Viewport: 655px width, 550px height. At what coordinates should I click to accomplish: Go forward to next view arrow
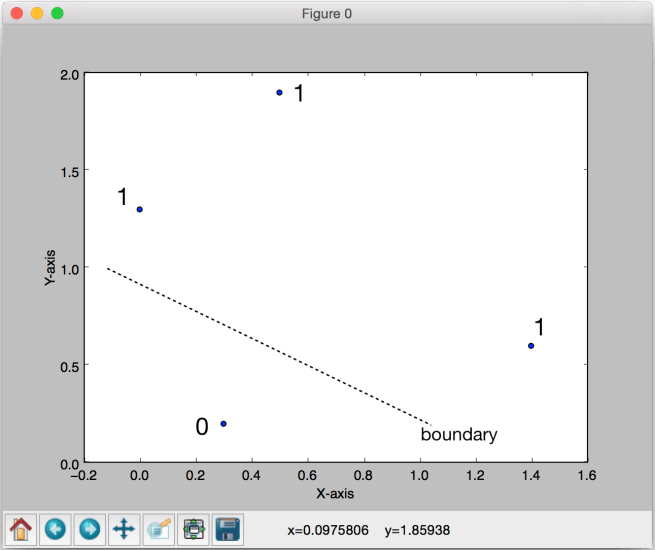(x=89, y=530)
